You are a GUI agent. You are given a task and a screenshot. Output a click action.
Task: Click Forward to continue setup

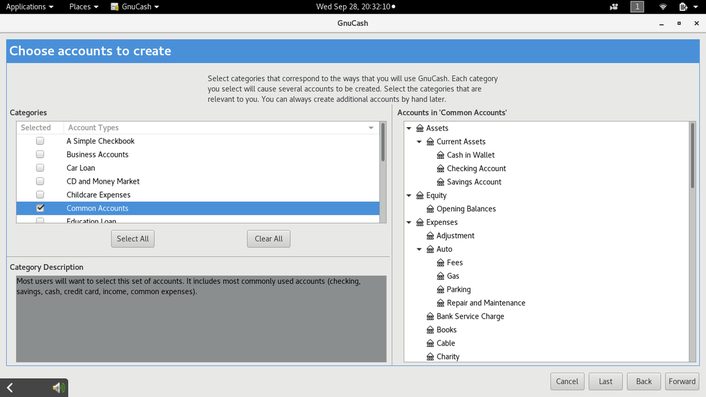click(682, 381)
